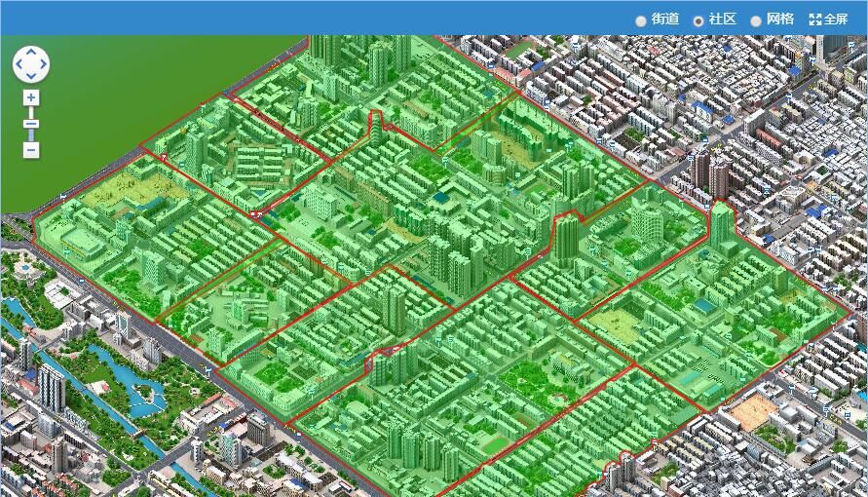Select the 社区 radio button

click(698, 19)
